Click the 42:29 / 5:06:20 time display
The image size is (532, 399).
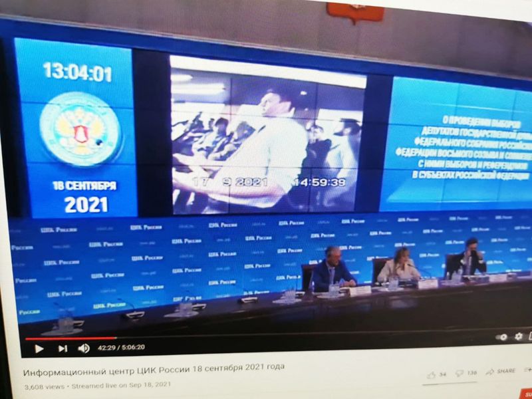point(121,347)
